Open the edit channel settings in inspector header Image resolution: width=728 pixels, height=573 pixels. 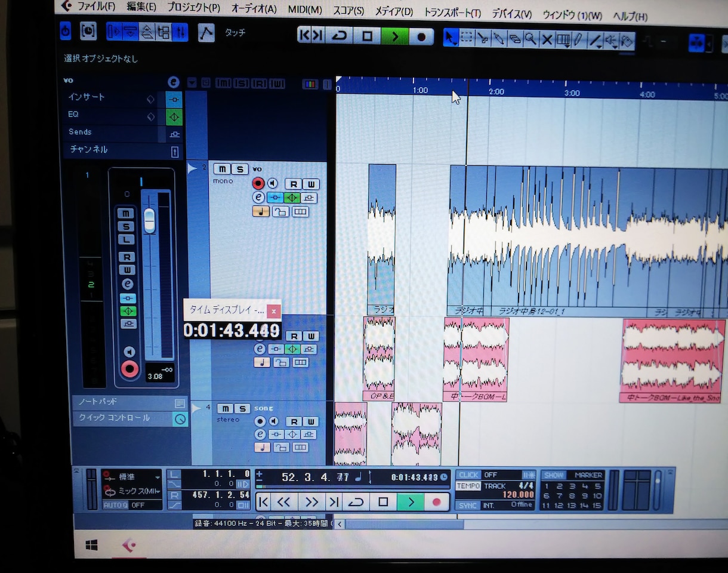tap(173, 82)
